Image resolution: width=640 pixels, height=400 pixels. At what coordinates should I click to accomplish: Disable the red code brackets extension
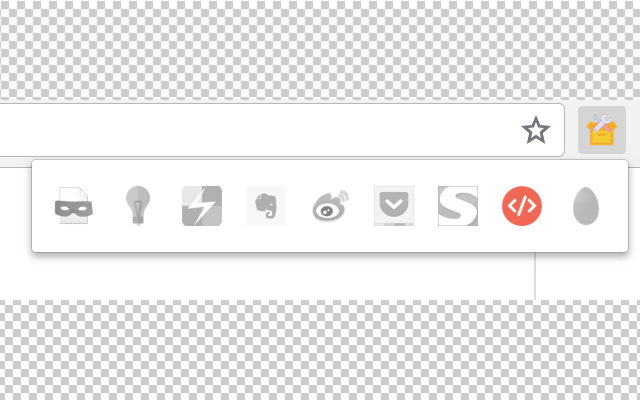522,206
